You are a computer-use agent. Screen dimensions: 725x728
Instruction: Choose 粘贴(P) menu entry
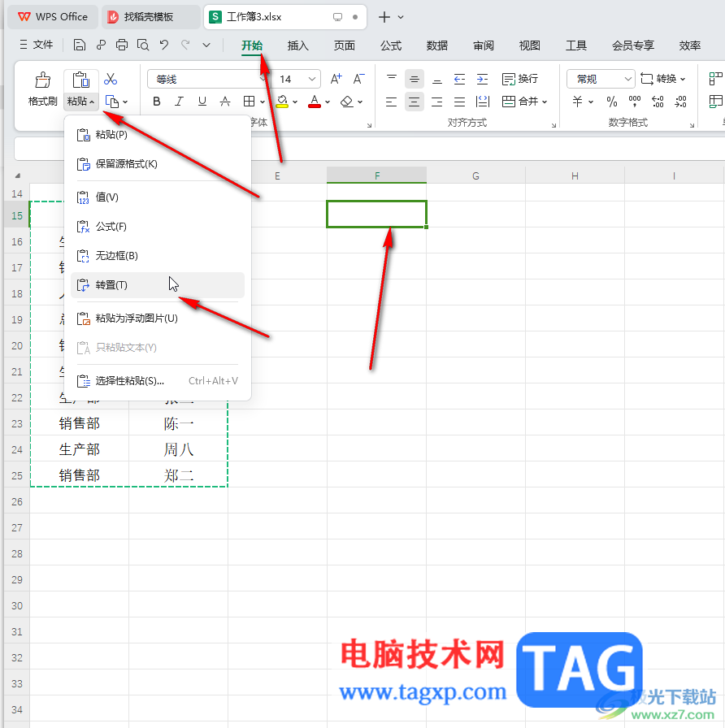(x=158, y=135)
